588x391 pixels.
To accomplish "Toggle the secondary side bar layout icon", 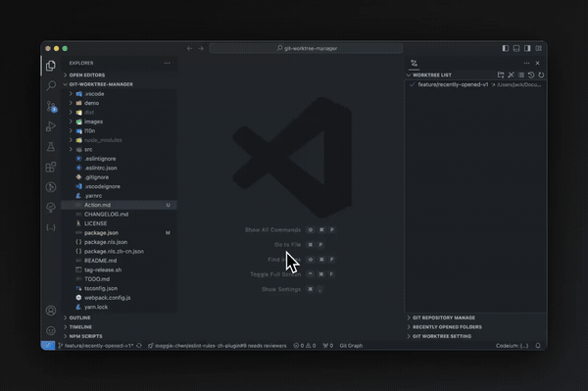I will (527, 48).
